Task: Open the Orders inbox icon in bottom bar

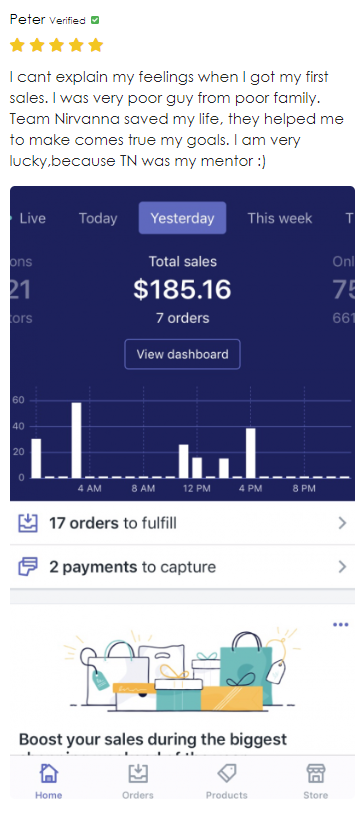Action: [x=138, y=773]
